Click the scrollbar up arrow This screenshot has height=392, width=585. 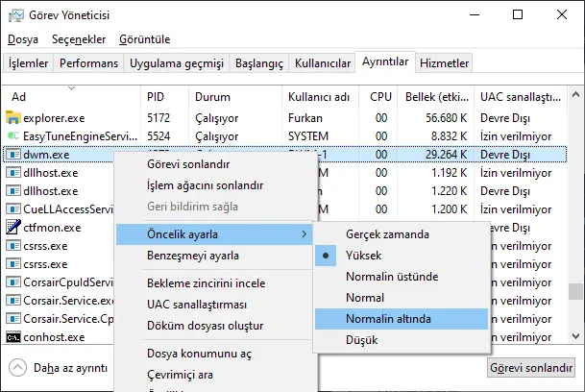pyautogui.click(x=575, y=94)
